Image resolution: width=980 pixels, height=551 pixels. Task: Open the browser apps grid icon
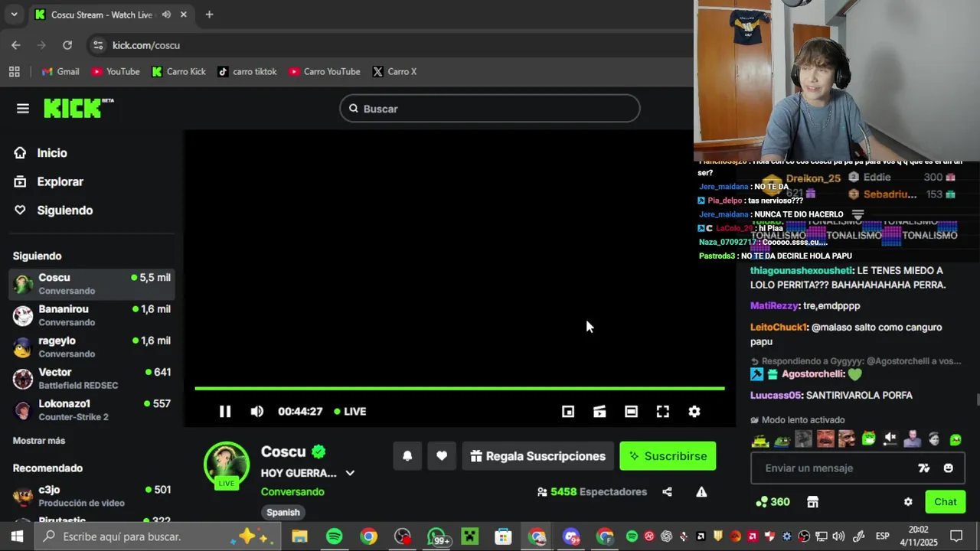tap(14, 72)
